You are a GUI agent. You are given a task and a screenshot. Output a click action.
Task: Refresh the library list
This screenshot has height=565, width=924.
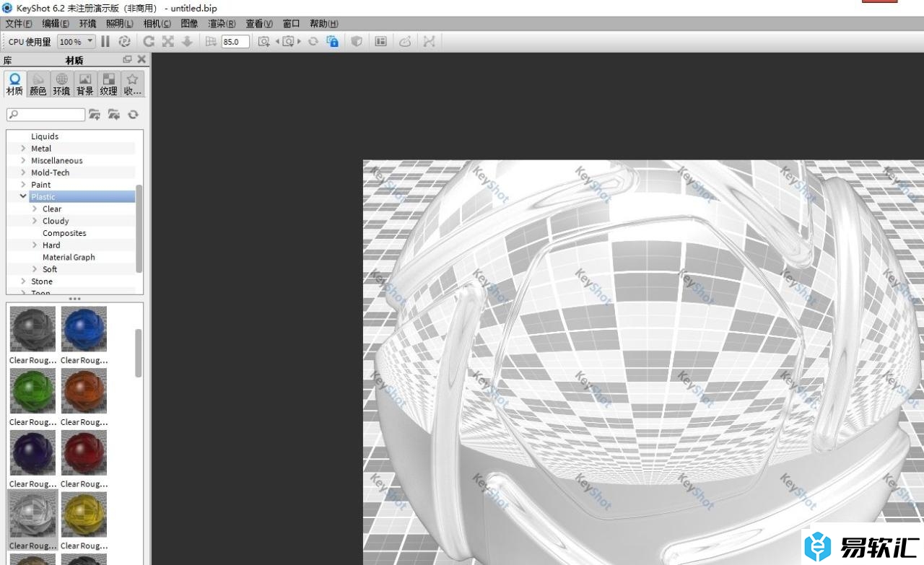point(133,115)
